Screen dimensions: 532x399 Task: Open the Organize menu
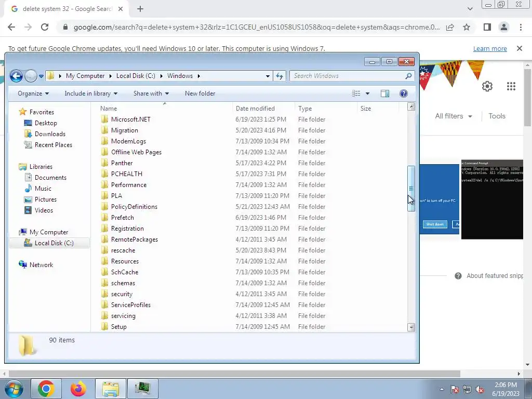pyautogui.click(x=33, y=94)
